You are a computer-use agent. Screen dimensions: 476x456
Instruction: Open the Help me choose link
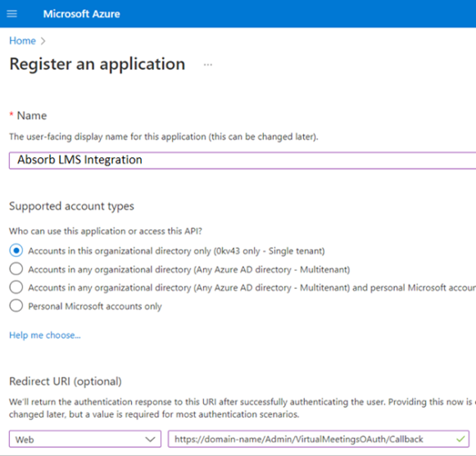click(x=45, y=336)
